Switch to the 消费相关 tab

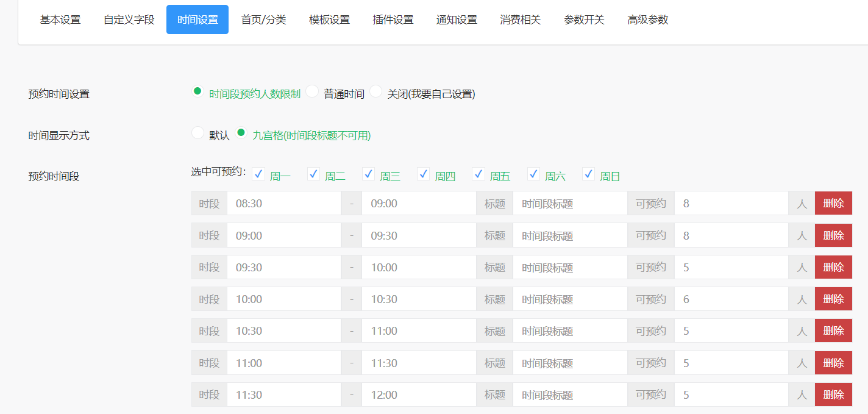click(520, 19)
